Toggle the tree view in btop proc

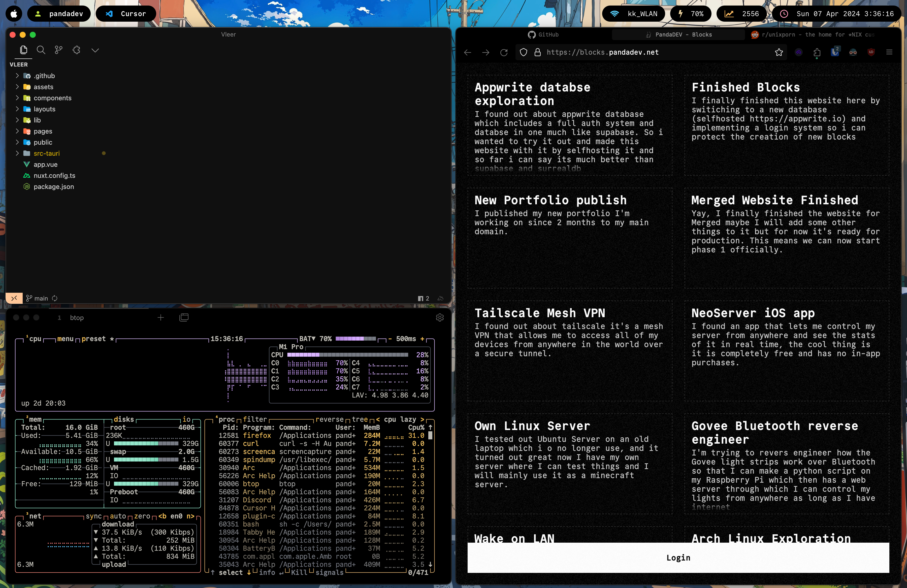pyautogui.click(x=360, y=419)
